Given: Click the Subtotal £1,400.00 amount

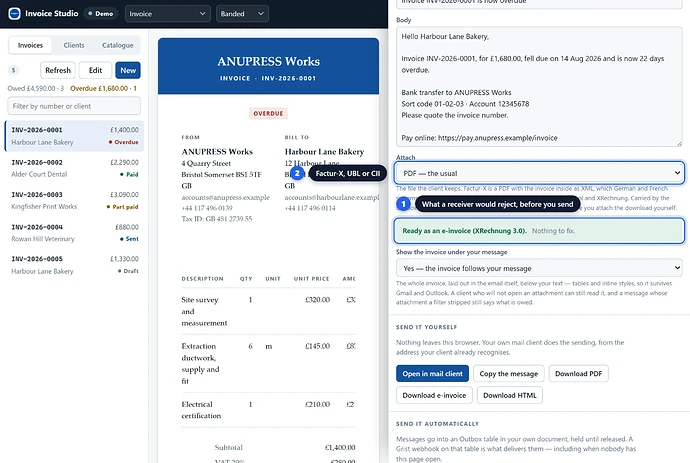Looking at the screenshot, I should [340, 448].
